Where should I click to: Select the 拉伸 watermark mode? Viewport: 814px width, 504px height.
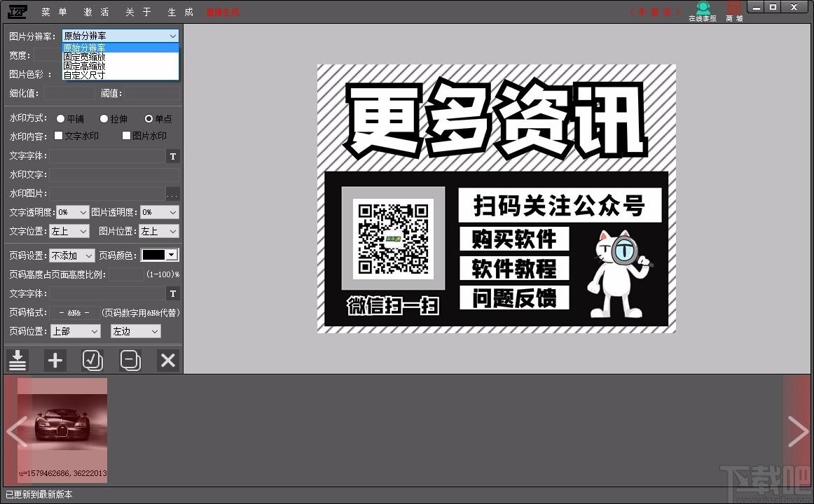pyautogui.click(x=113, y=119)
